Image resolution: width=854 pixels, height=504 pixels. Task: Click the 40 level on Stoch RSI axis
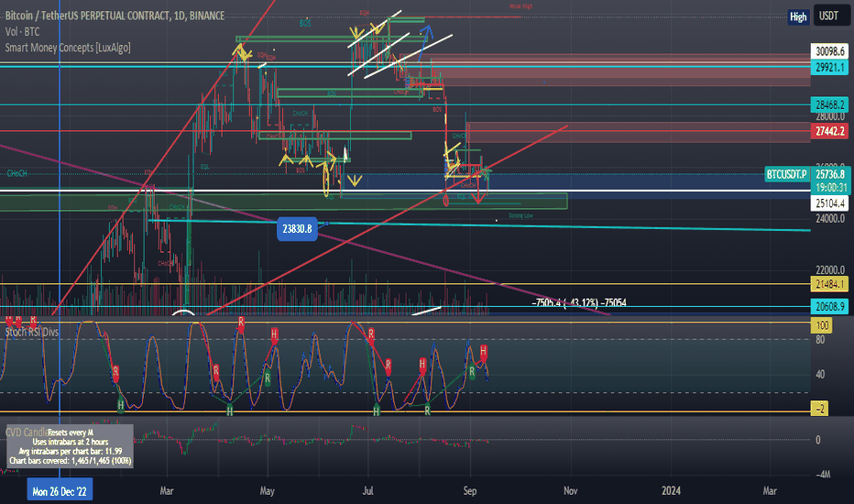point(820,374)
